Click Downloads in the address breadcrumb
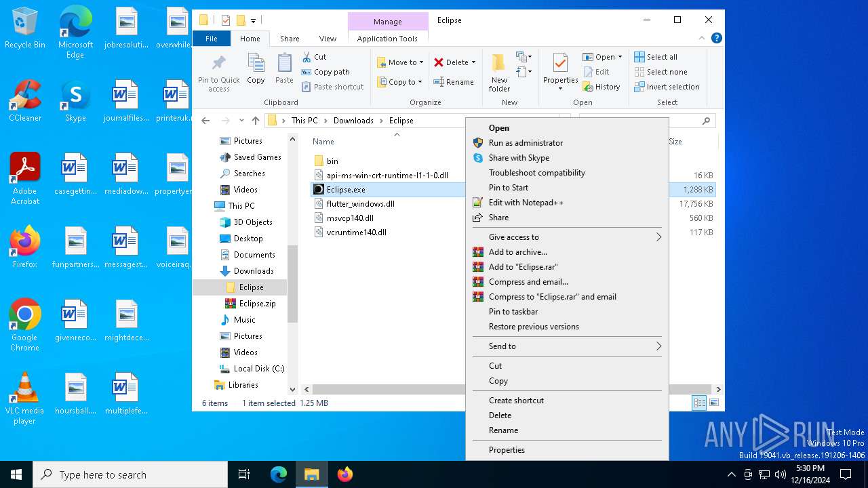868x488 pixels. coord(353,121)
